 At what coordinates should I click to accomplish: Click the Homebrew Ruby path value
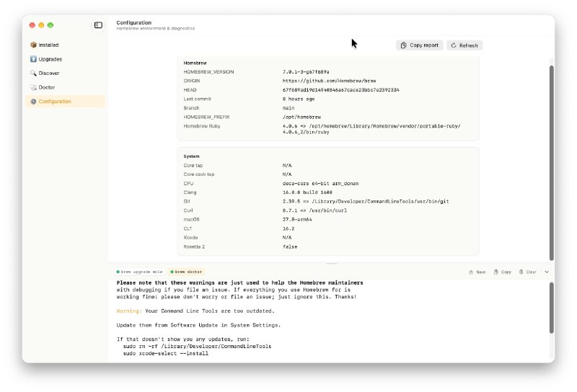371,129
